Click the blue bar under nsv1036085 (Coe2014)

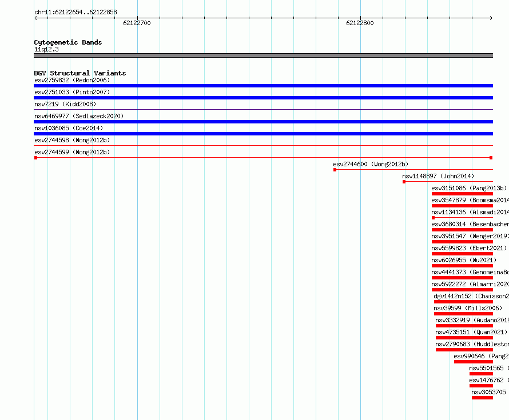pos(263,134)
